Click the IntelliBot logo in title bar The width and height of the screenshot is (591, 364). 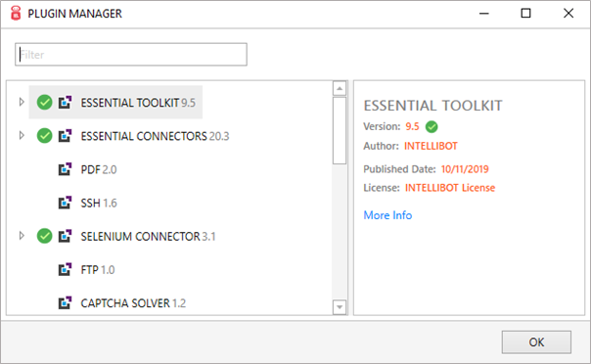(x=16, y=13)
